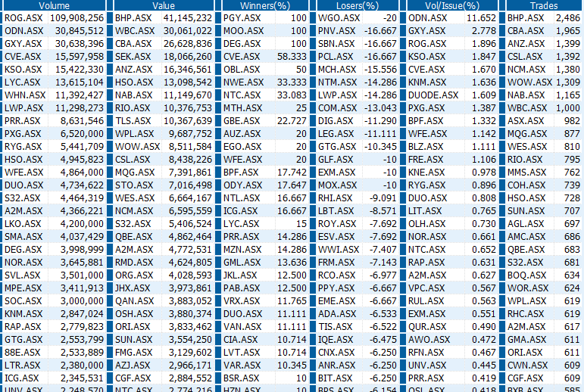Select ROG.ASX in the Volume list
Image resolution: width=584 pixels, height=392 pixels.
pyautogui.click(x=23, y=18)
